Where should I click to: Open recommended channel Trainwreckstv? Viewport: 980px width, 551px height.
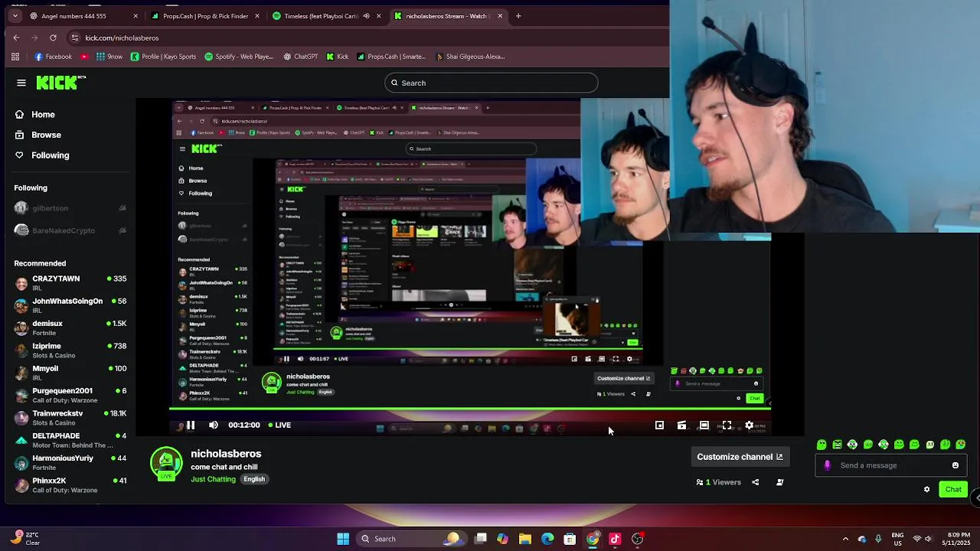[x=69, y=418]
